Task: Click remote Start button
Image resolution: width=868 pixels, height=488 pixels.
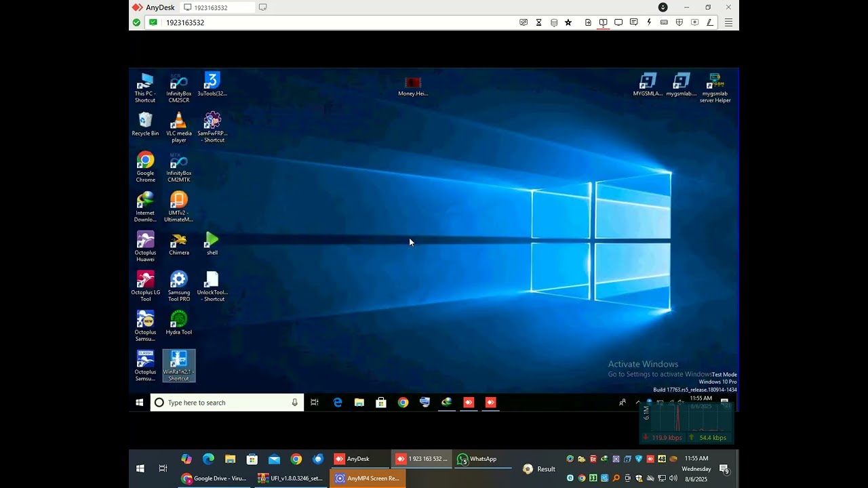Action: click(139, 403)
